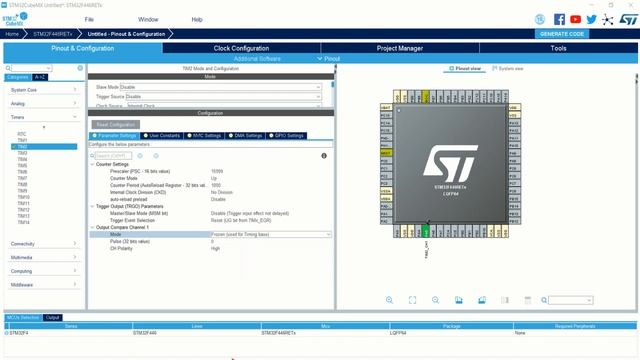
Task: Open the Window menu
Action: [x=148, y=19]
